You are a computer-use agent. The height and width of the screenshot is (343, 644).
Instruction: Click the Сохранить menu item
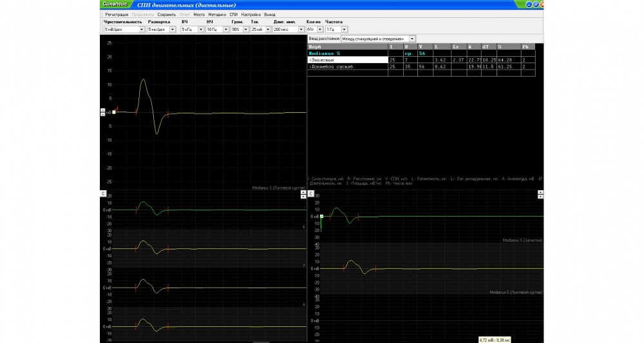tap(166, 14)
